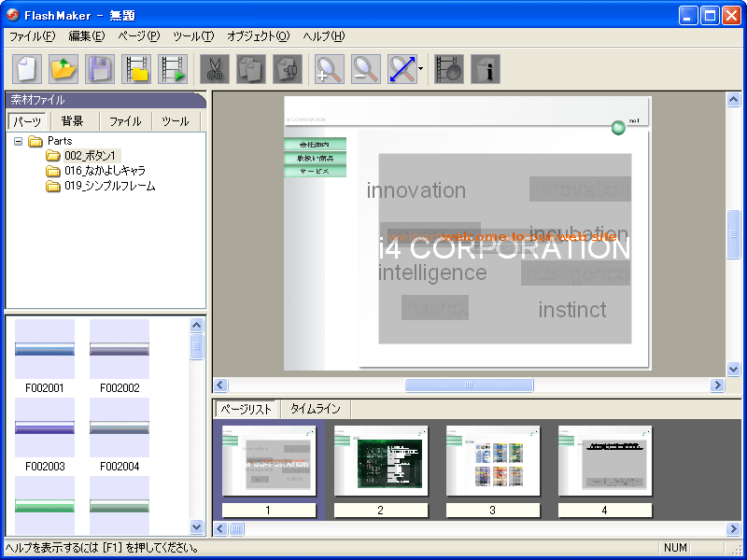Click canvas horizontal scroll left arrow
Viewport: 747px width, 560px height.
coord(220,385)
